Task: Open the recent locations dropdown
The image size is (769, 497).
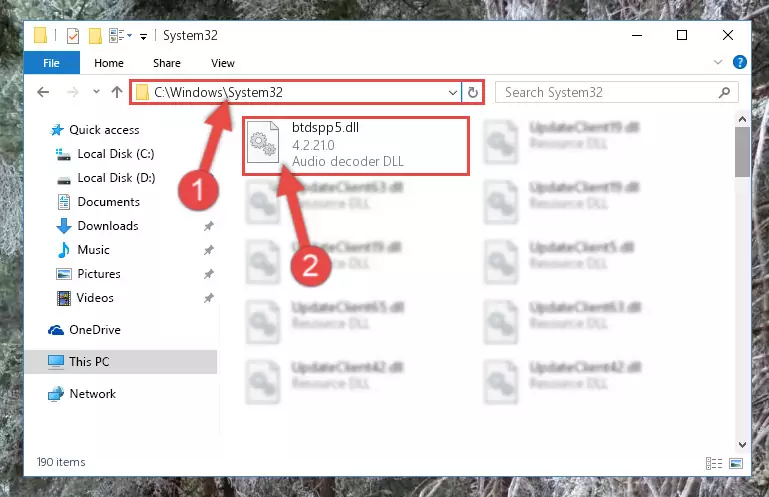Action: click(x=96, y=92)
